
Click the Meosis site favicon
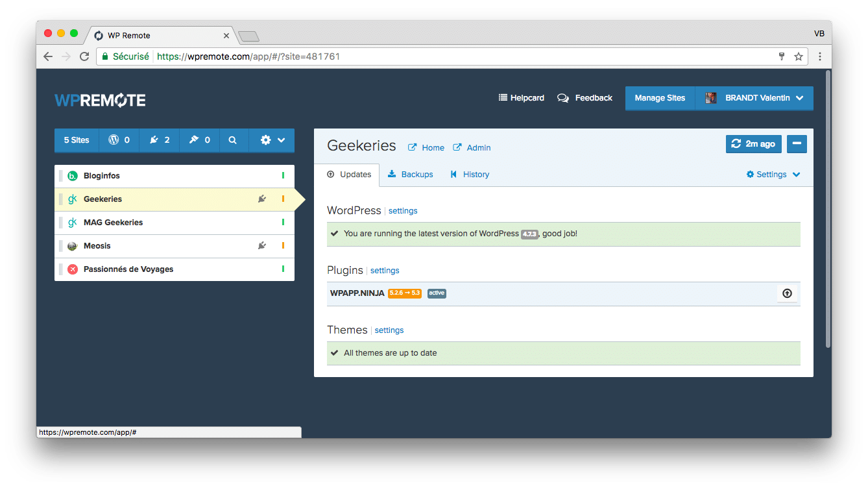click(73, 246)
